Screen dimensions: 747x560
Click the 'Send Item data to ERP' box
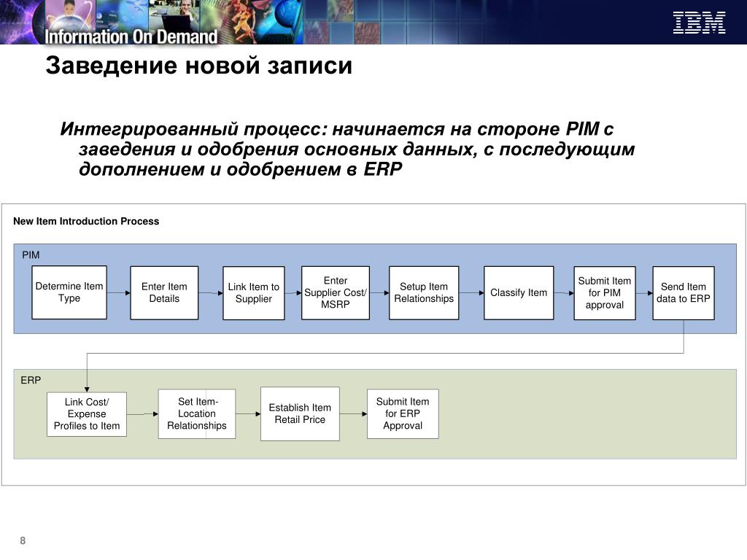coord(683,293)
